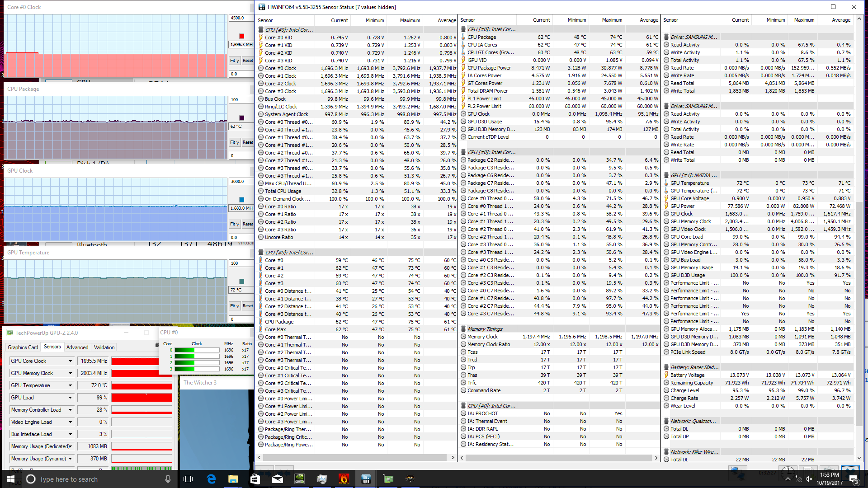
Task: Open the Windows Start menu
Action: pos(11,479)
